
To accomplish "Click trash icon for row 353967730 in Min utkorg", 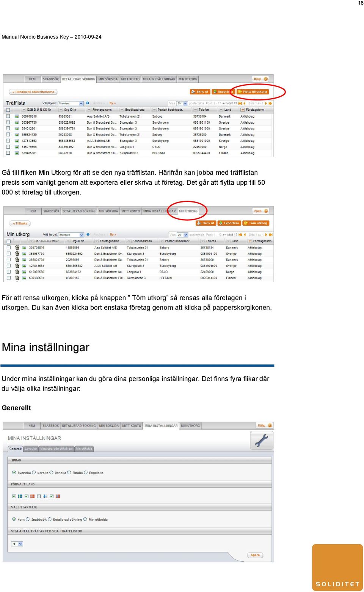I will tap(17, 254).
